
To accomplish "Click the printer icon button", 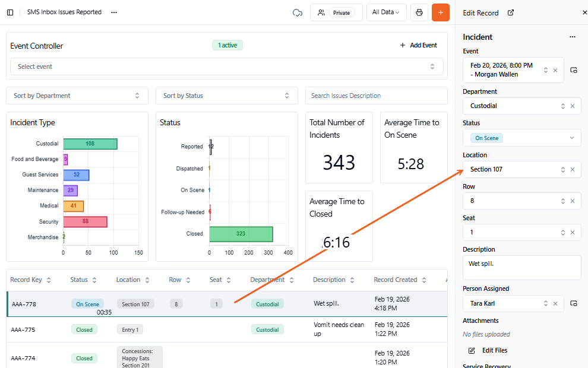I will (419, 12).
